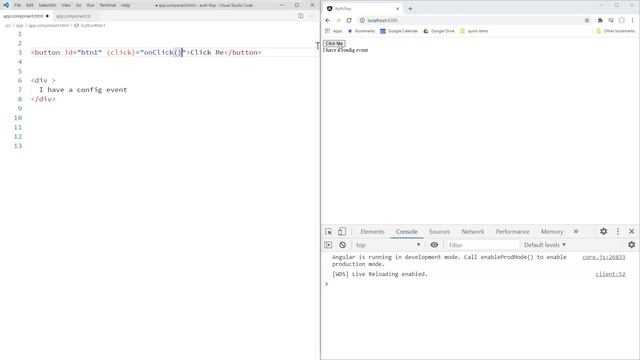The width and height of the screenshot is (640, 360).
Task: Open the Go menu in VS Code
Action: (x=78, y=5)
